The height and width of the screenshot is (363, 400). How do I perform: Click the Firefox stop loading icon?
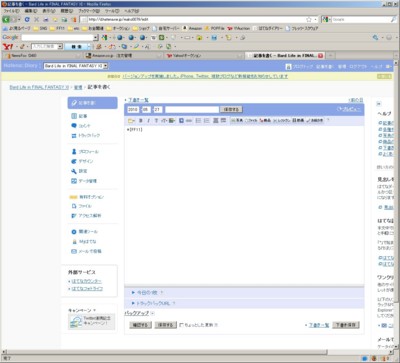(37, 20)
